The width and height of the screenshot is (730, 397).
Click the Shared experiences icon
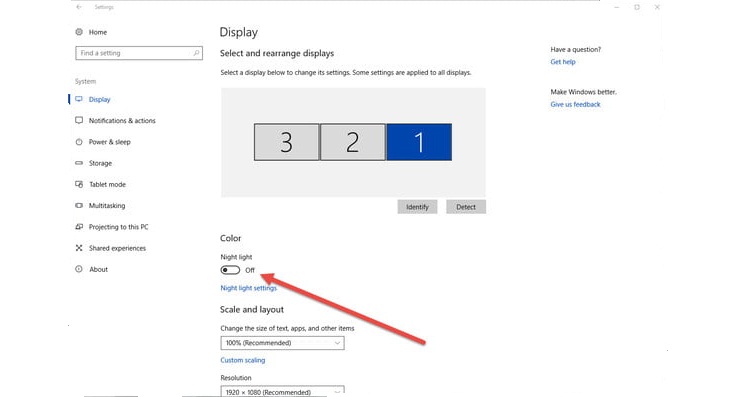pos(79,248)
